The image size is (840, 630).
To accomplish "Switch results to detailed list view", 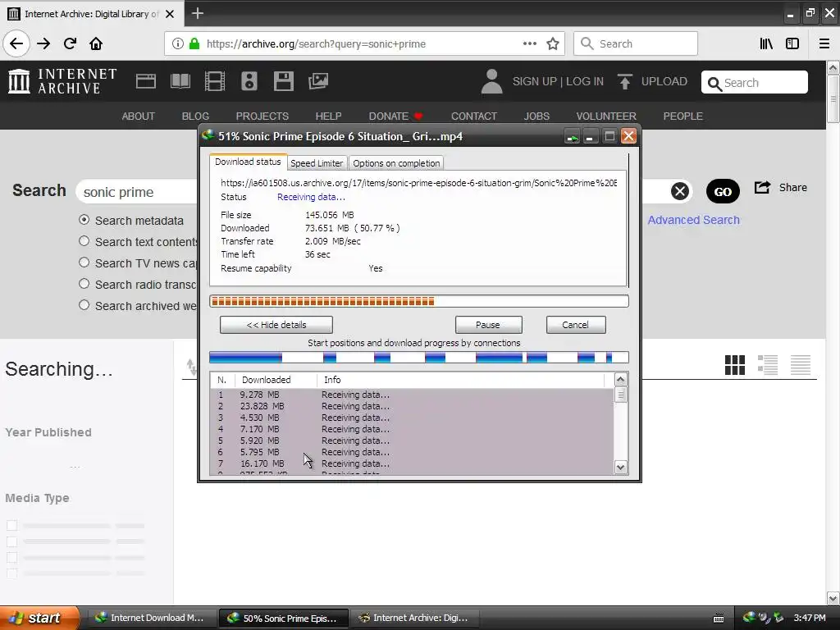I will coord(768,365).
